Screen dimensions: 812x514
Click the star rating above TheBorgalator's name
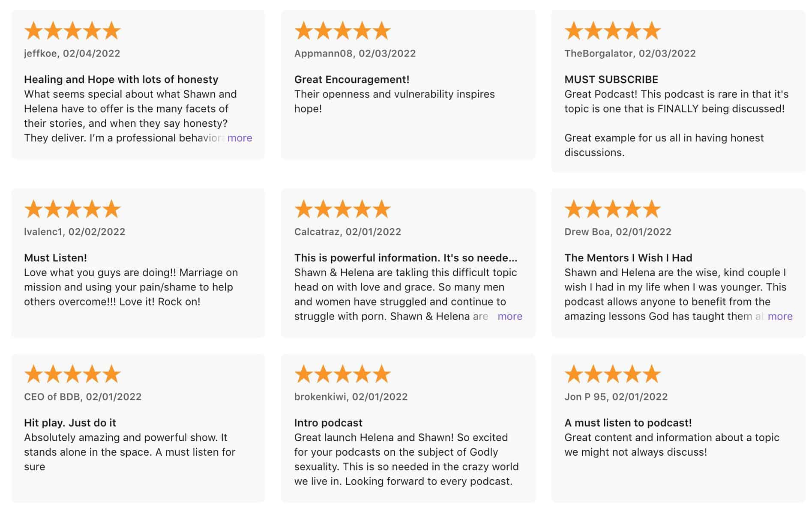coord(612,31)
